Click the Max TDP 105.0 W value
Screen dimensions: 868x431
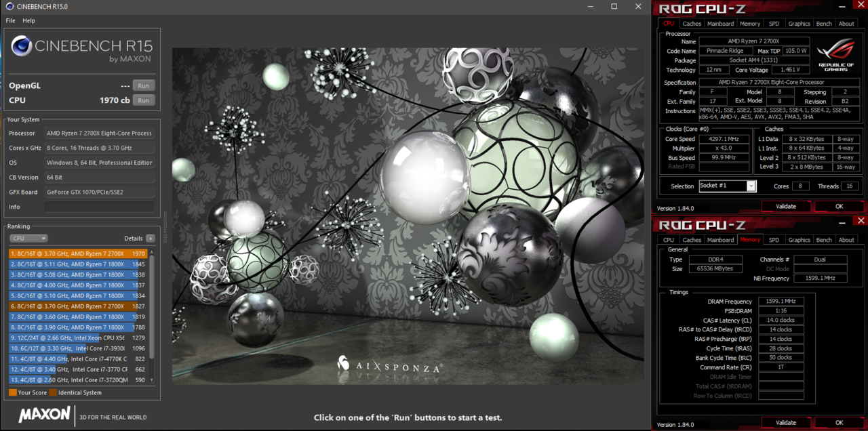(x=795, y=51)
